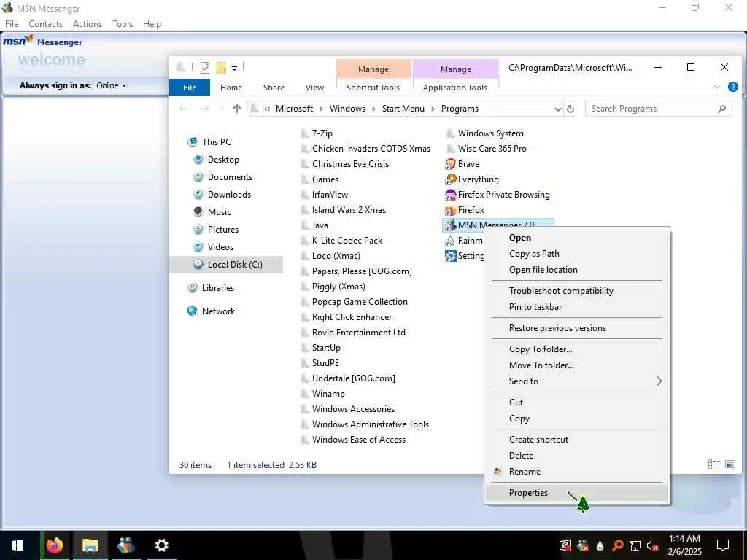Click chevron after Microsoft in breadcrumb
747x560 pixels.
[321, 109]
